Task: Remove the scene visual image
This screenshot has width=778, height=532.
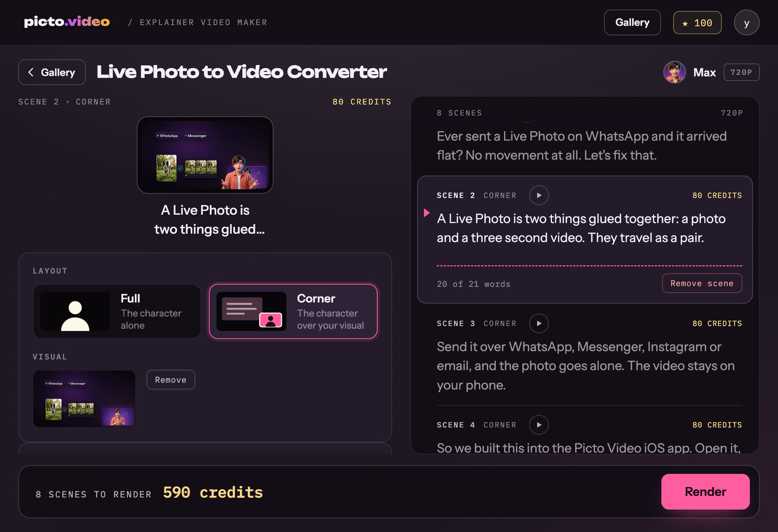Action: [171, 380]
